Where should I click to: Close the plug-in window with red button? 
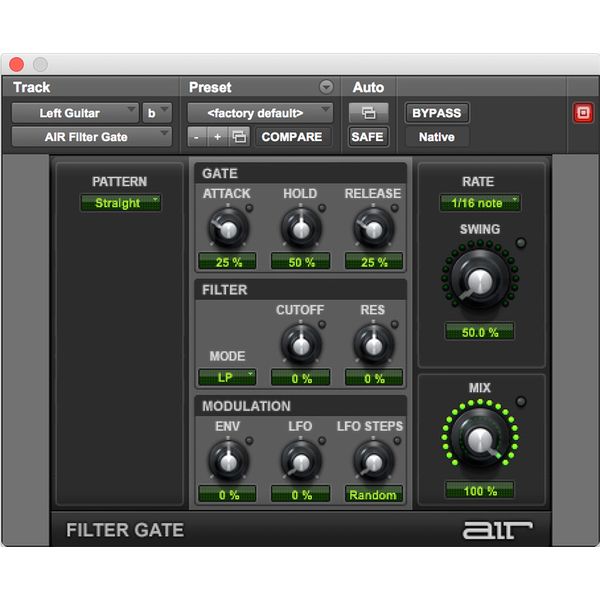click(16, 64)
